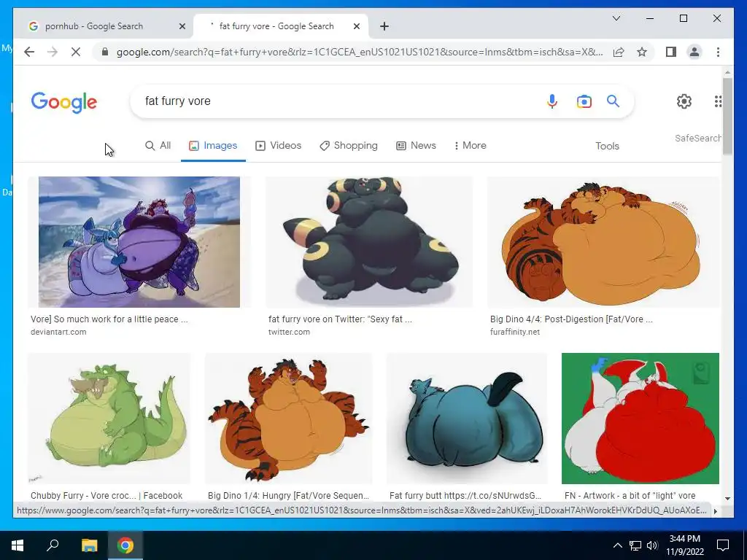Bookmark this tab with the star
Screen dimensions: 747x560
pyautogui.click(x=642, y=52)
